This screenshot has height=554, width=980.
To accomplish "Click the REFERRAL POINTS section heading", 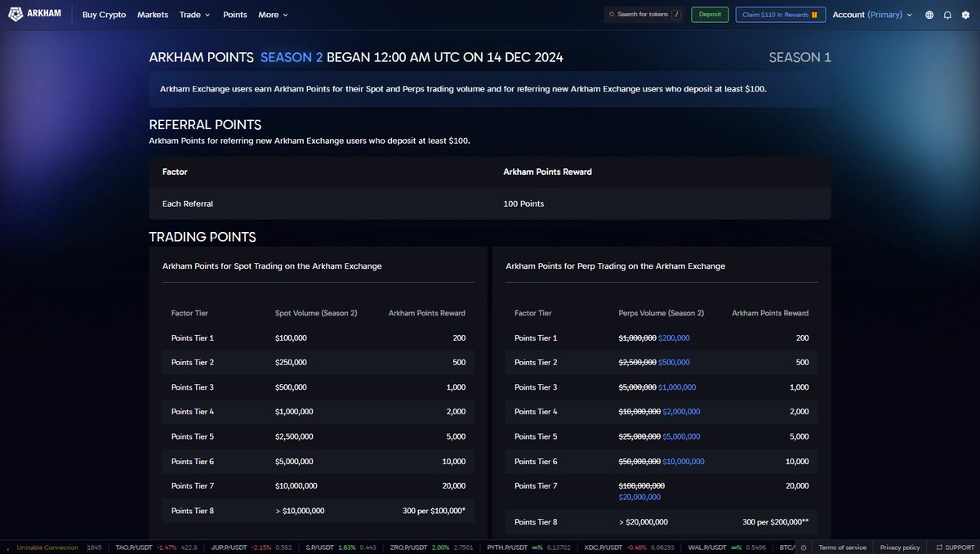I will pyautogui.click(x=205, y=125).
